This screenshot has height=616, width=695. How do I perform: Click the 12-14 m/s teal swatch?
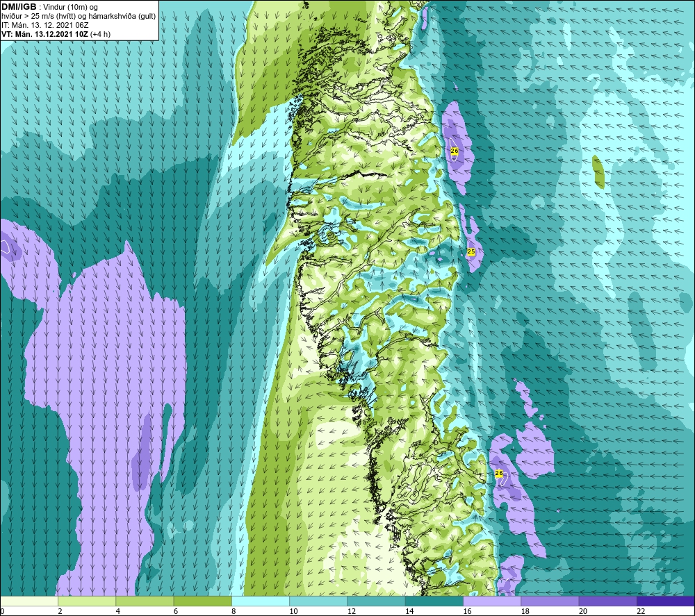pyautogui.click(x=376, y=601)
